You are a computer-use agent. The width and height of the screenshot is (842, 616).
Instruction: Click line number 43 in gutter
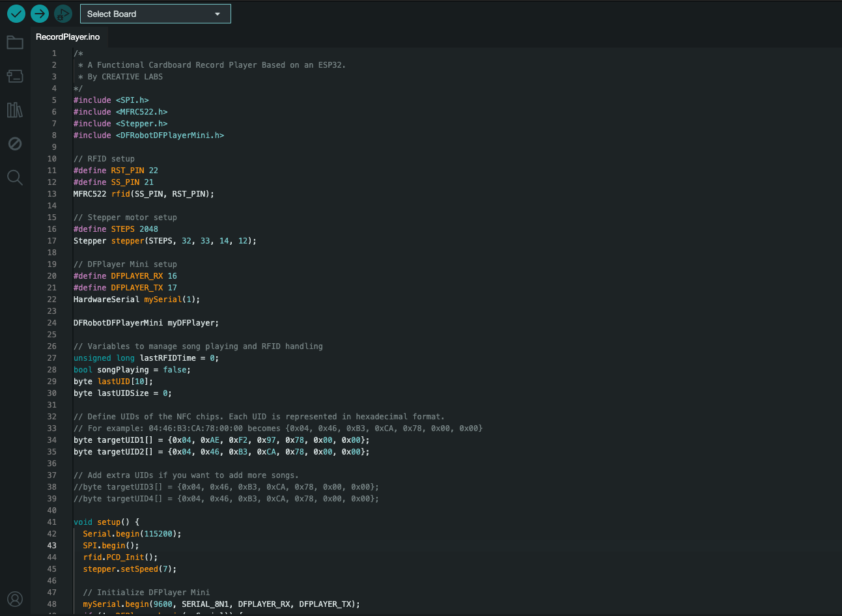52,546
